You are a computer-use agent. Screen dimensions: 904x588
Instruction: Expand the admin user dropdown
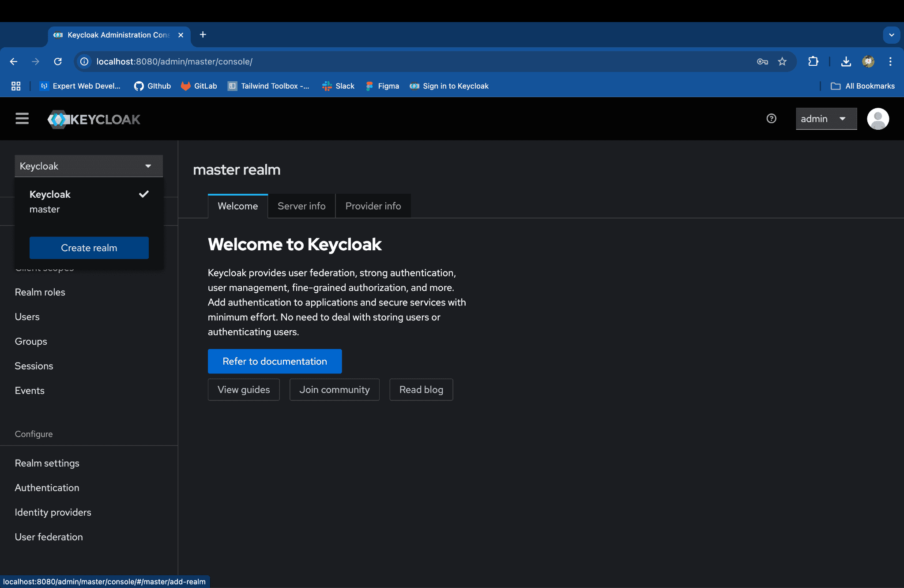tap(826, 119)
